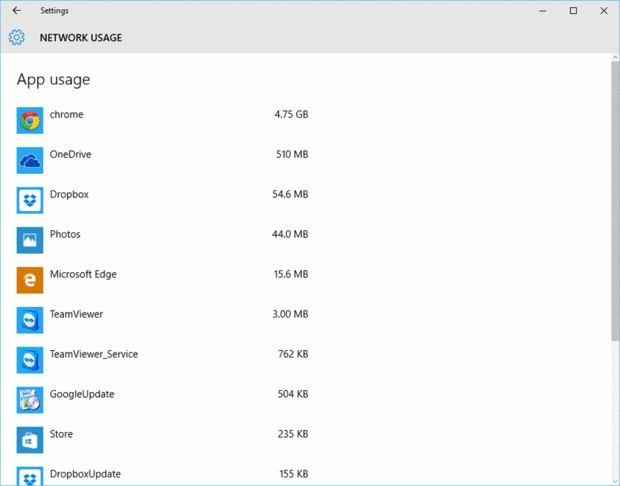Screen dimensions: 620x486
Task: Select the Photos label
Action: (x=65, y=234)
